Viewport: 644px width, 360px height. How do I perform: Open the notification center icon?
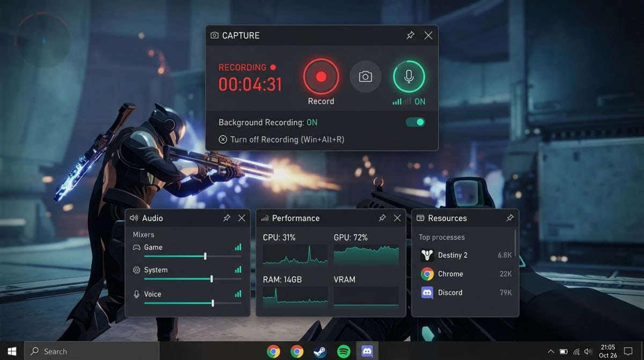(x=629, y=351)
